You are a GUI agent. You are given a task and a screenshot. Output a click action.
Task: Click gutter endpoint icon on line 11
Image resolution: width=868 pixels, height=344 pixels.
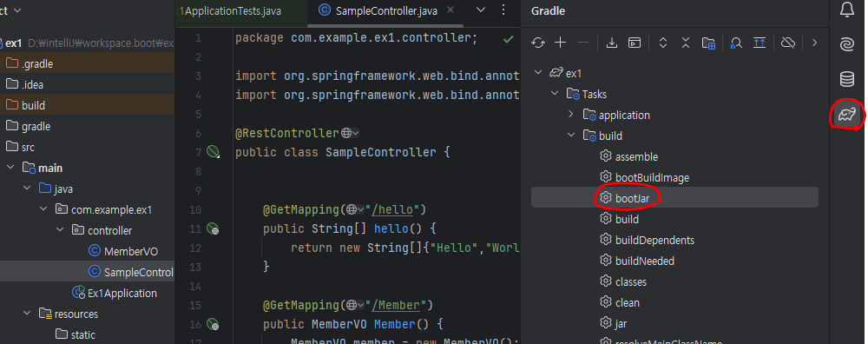[x=214, y=228]
